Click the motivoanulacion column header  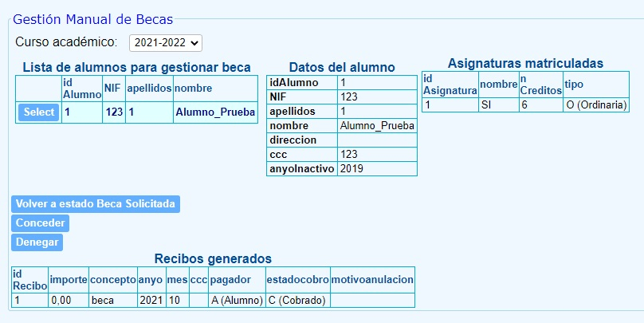coord(372,280)
